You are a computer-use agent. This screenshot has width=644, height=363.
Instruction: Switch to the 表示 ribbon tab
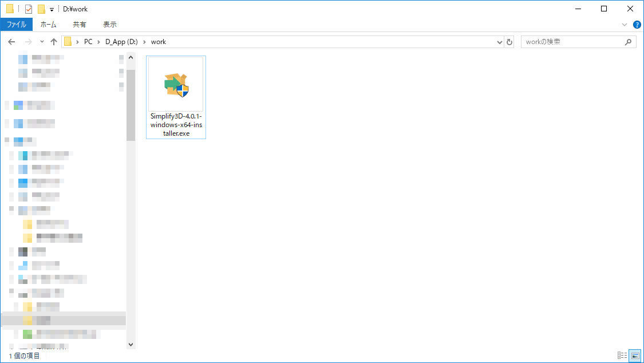(x=109, y=25)
